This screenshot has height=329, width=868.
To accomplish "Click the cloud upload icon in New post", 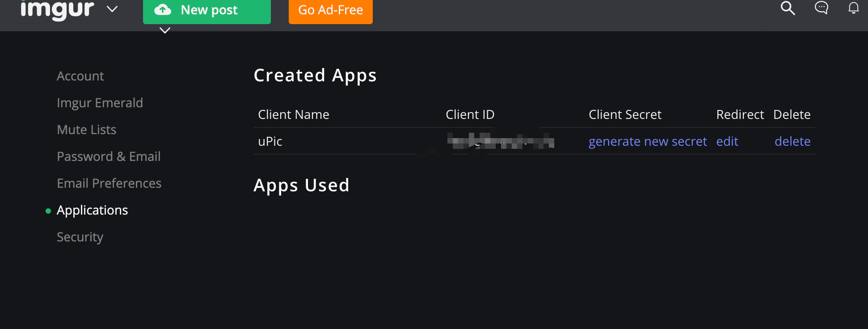I will click(163, 10).
